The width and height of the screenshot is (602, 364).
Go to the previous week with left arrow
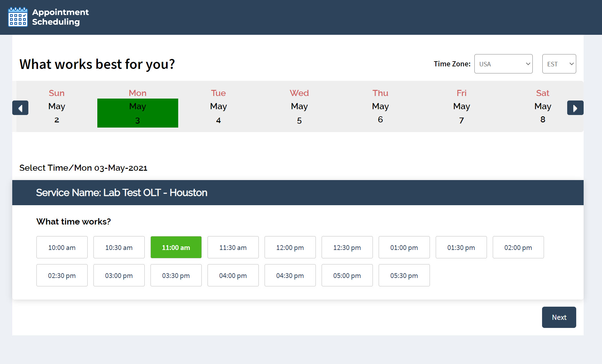[x=20, y=108]
